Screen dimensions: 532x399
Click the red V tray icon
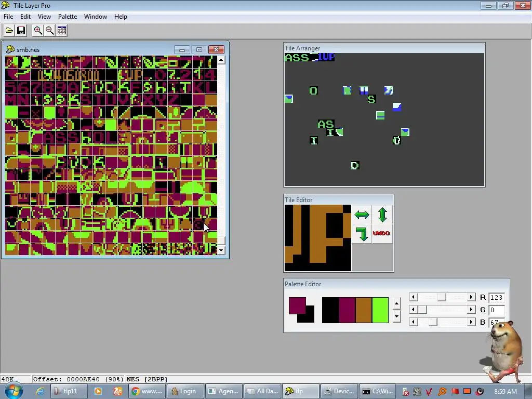click(x=429, y=392)
